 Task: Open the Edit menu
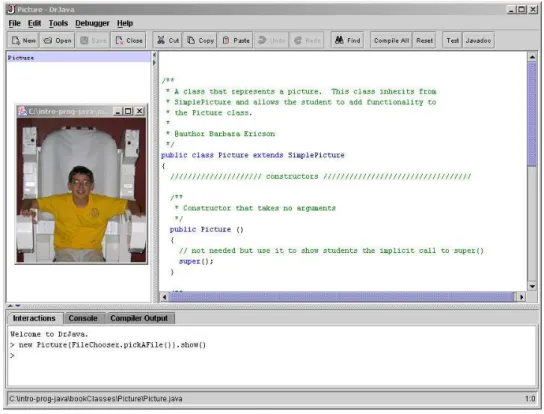(34, 23)
